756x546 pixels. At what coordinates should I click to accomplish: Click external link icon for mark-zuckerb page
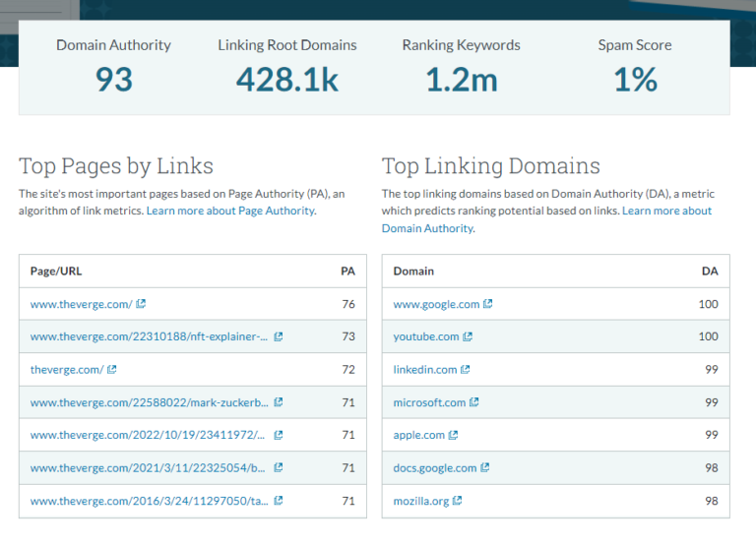(x=279, y=402)
